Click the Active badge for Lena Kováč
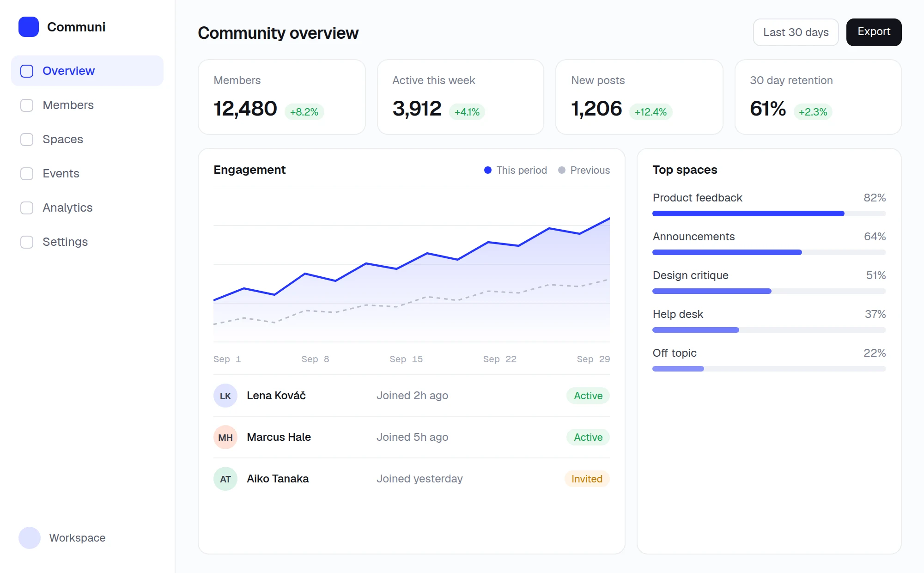924x573 pixels. coord(588,396)
